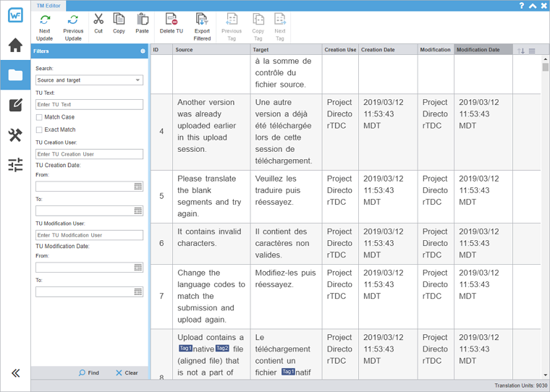Expand the Source and target search dropdown
This screenshot has width=550, height=392.
click(x=137, y=80)
